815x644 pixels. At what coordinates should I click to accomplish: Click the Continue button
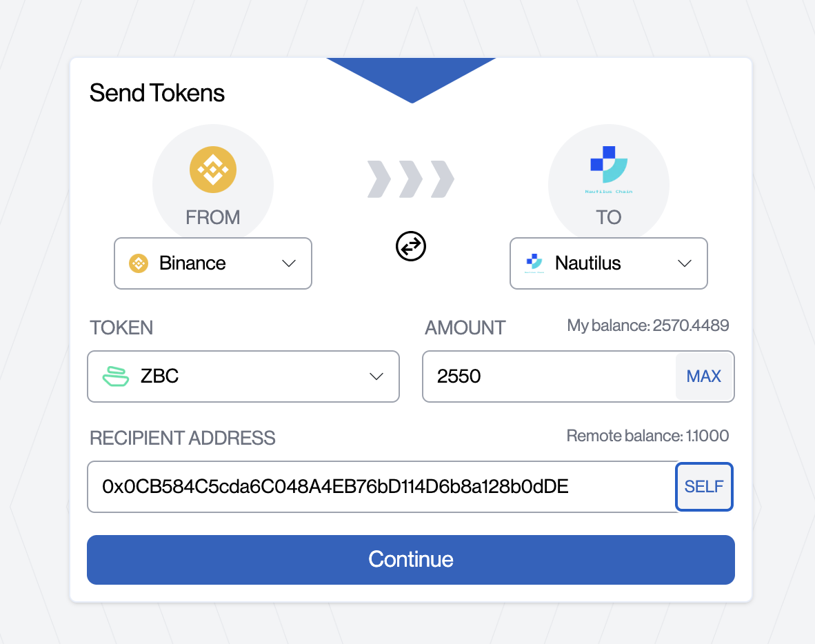411,560
